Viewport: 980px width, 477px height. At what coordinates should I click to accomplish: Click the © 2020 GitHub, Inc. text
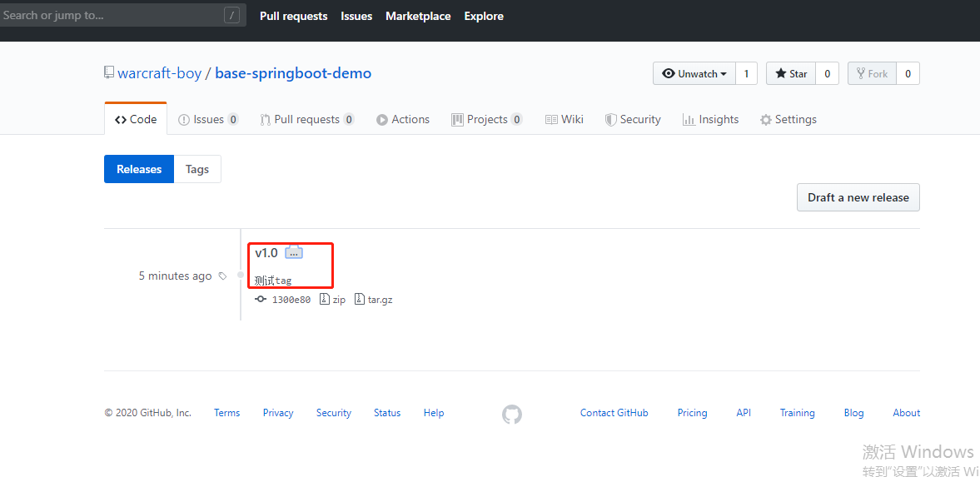tap(148, 413)
